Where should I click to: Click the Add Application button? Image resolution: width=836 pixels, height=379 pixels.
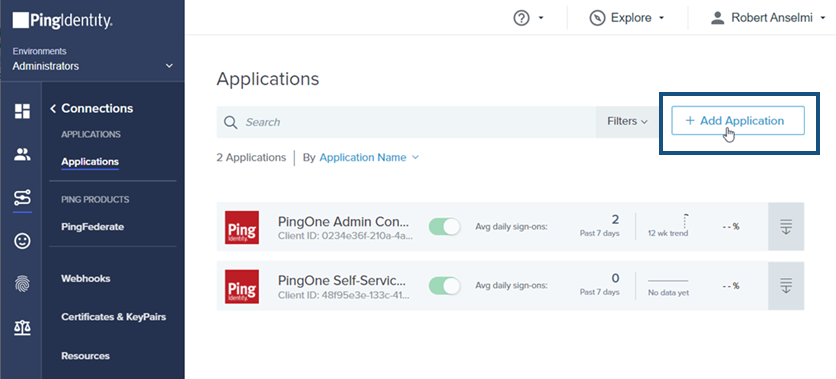point(738,121)
